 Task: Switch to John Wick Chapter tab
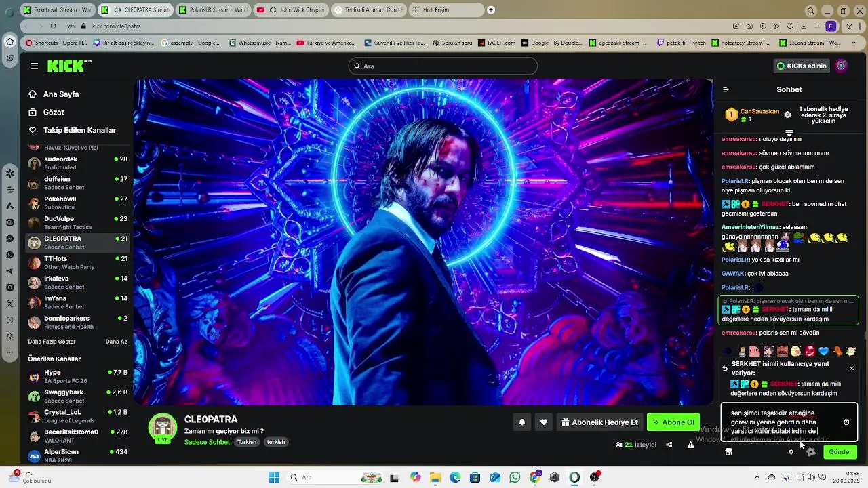[x=292, y=10]
